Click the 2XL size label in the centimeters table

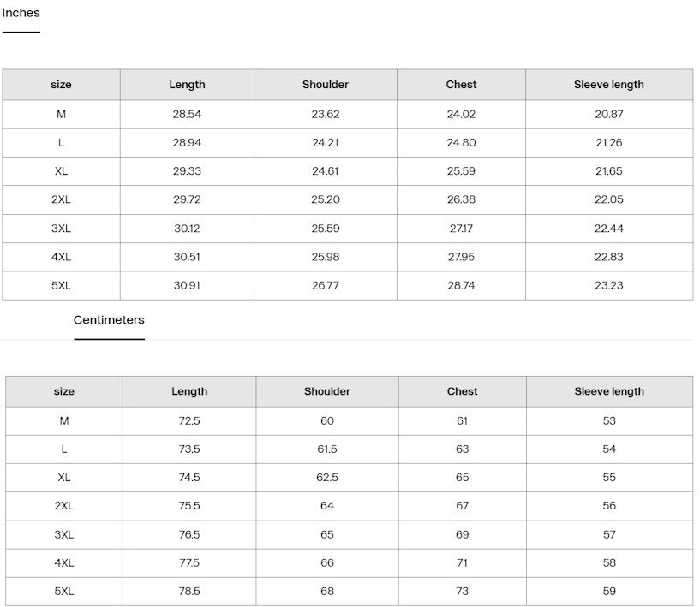click(64, 506)
